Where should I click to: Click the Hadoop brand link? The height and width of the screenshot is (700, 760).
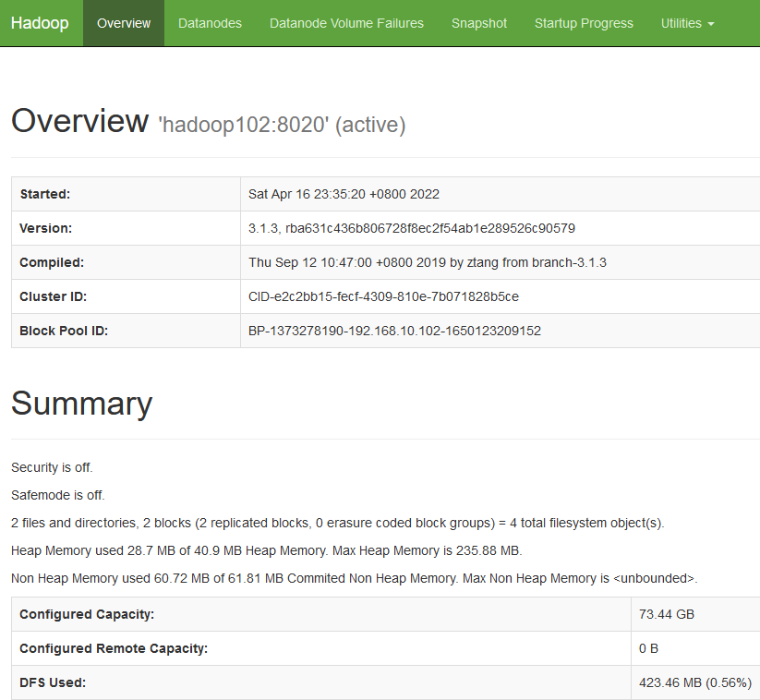(40, 23)
